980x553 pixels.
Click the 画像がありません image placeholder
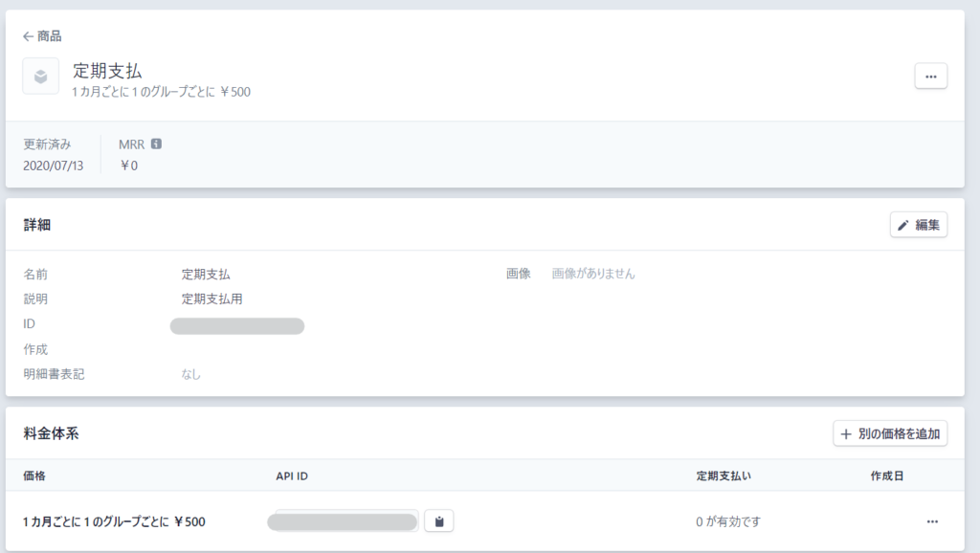tap(593, 274)
